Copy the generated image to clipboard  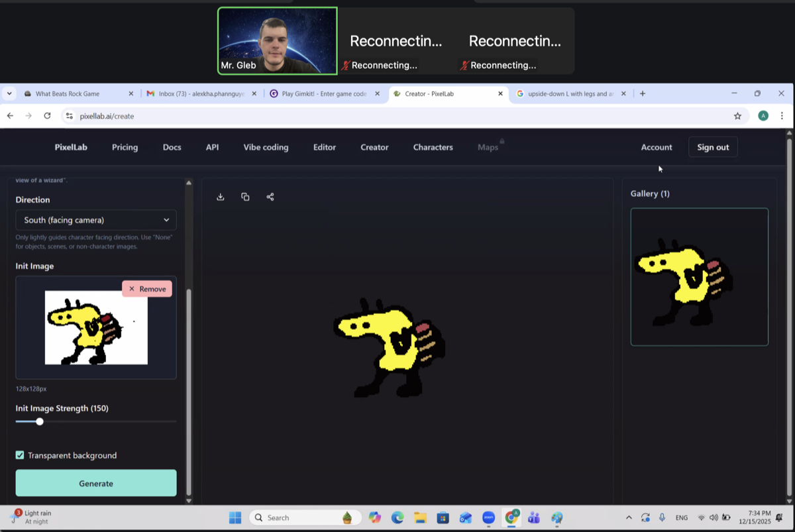pos(245,197)
